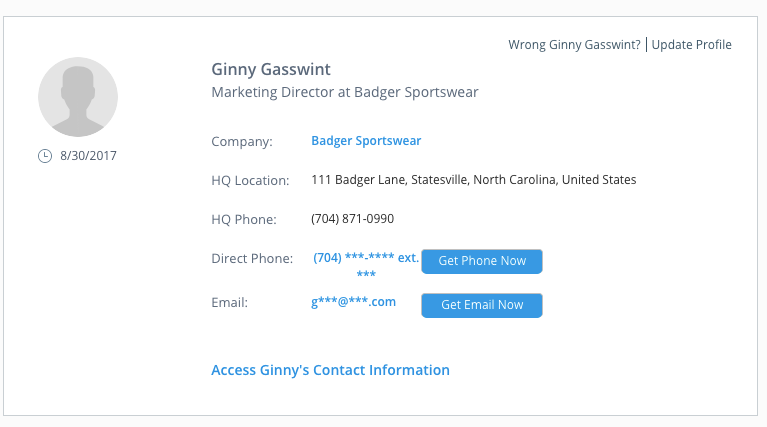767x427 pixels.
Task: Click the "HQ Phone:" field label
Action: tap(241, 220)
